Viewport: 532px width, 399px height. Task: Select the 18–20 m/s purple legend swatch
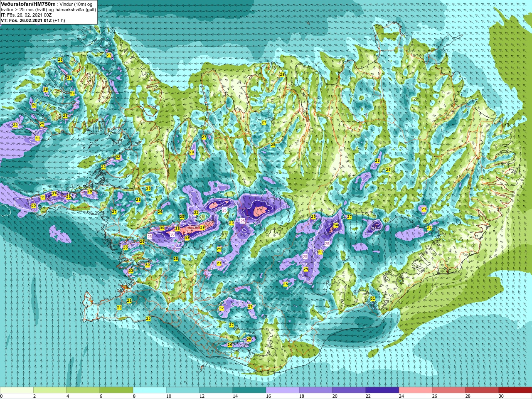[316, 390]
